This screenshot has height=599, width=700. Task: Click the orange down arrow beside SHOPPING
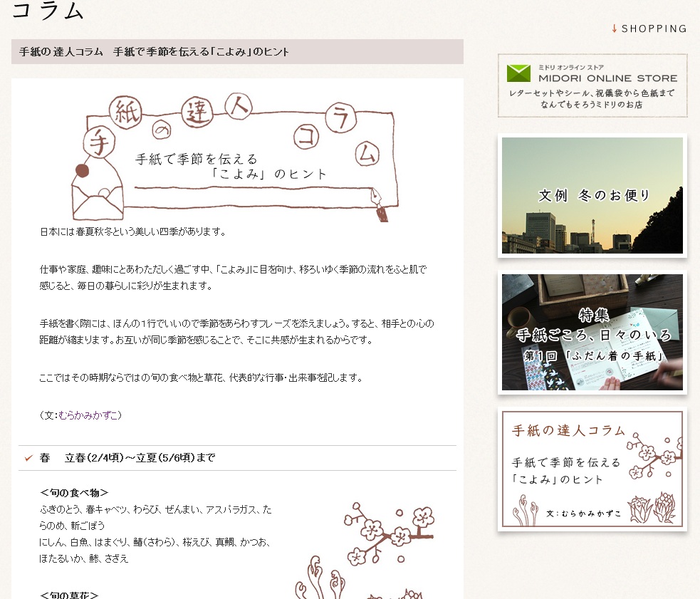(x=615, y=28)
